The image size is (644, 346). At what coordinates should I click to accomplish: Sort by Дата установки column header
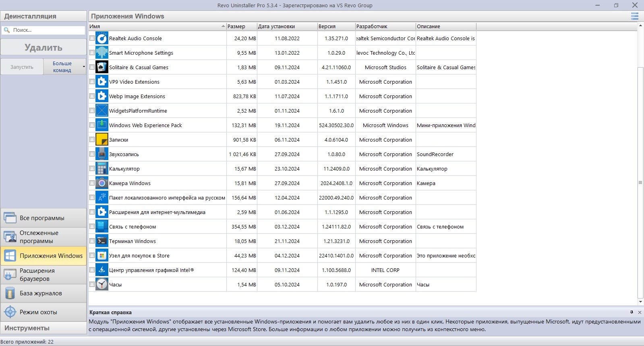tap(287, 27)
